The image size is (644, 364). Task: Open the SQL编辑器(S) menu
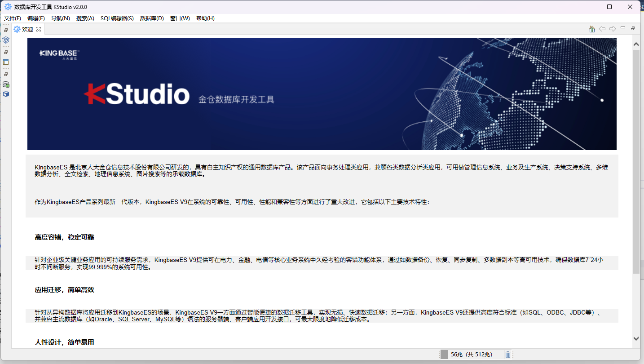pyautogui.click(x=117, y=18)
